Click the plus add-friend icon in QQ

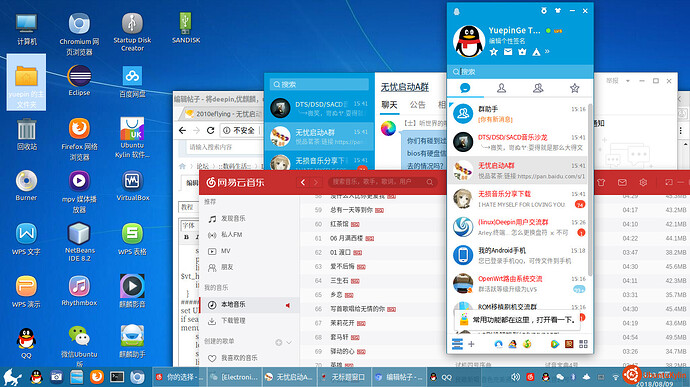471,344
